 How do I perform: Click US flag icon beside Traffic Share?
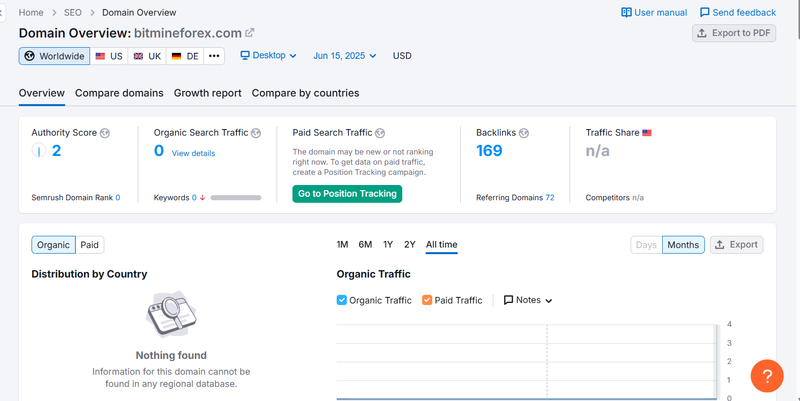click(647, 133)
